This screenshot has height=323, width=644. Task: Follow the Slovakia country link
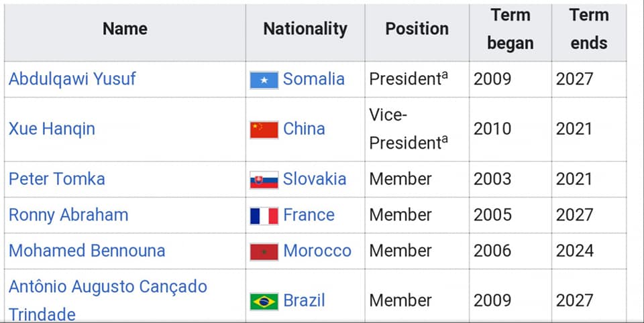point(315,179)
